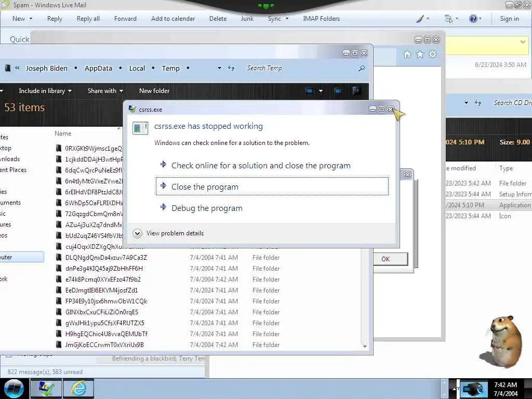The height and width of the screenshot is (399, 532).
Task: Click Explorer help icon in Temp toolbar
Action: tap(356, 91)
